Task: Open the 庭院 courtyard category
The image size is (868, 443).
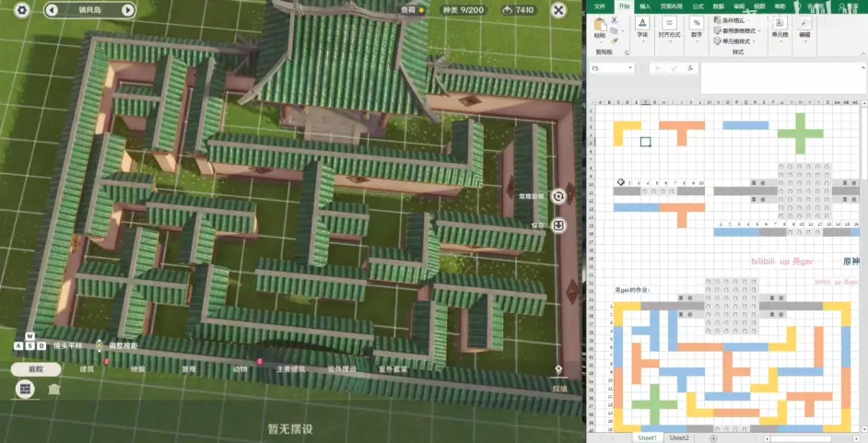Action: (36, 369)
